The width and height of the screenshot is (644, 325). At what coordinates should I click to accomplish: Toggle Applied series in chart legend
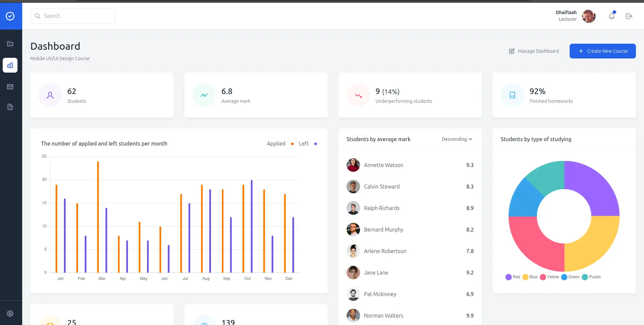[280, 144]
